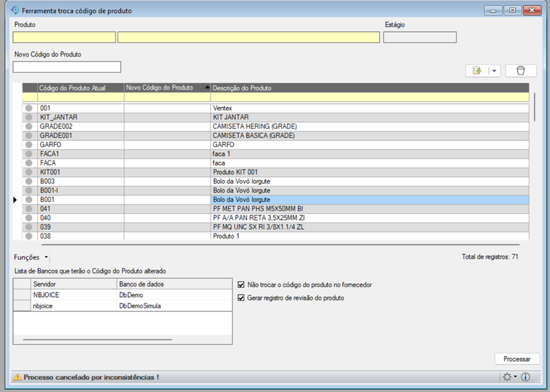
Task: Click the gray status dot for row 039
Action: (x=29, y=227)
